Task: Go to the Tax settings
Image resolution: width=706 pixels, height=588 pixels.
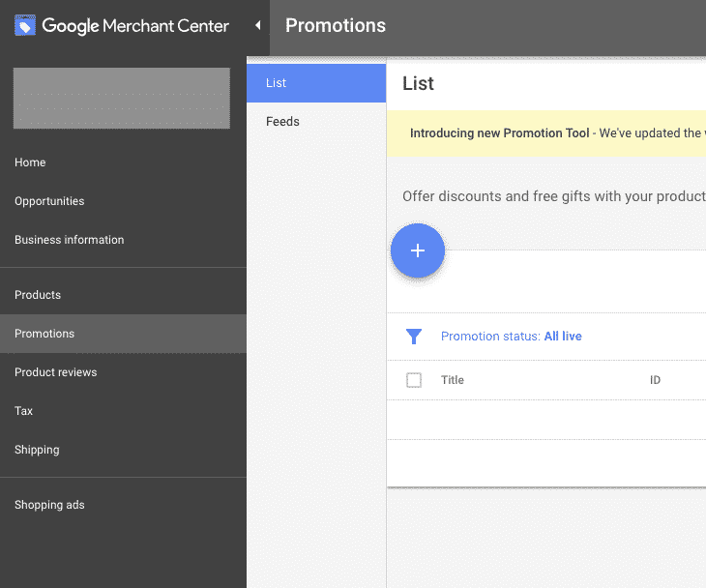Action: 123,411
